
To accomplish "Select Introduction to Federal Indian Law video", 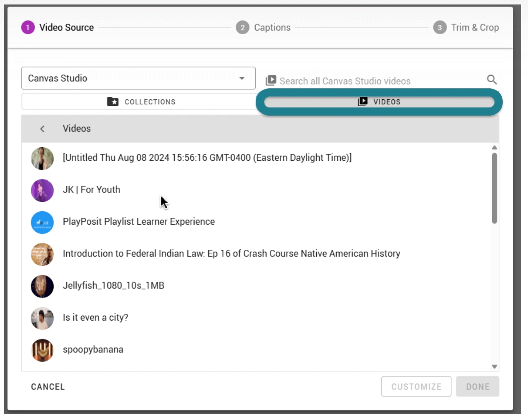I will pyautogui.click(x=256, y=254).
